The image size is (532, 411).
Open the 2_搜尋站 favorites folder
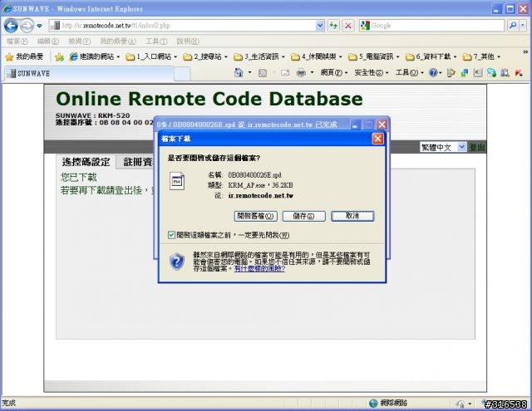[x=205, y=56]
